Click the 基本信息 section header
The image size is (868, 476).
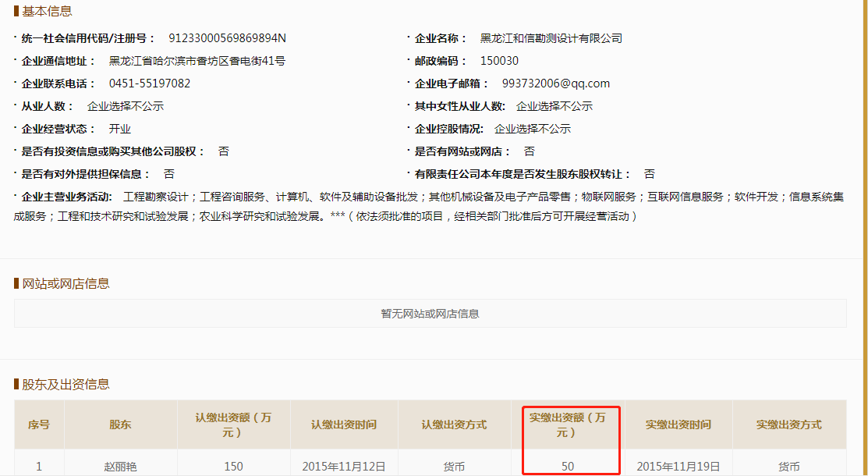[47, 11]
